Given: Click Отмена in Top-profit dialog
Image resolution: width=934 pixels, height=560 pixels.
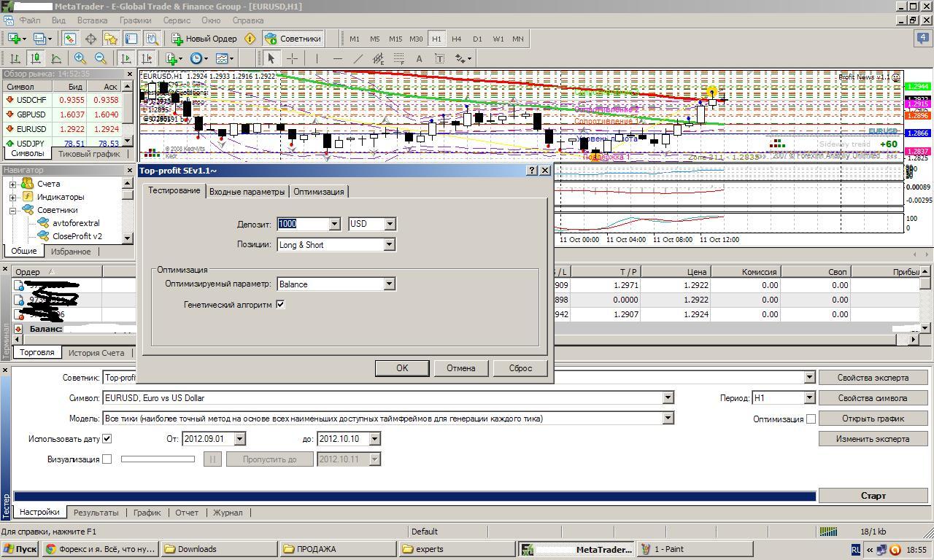Looking at the screenshot, I should coord(460,368).
